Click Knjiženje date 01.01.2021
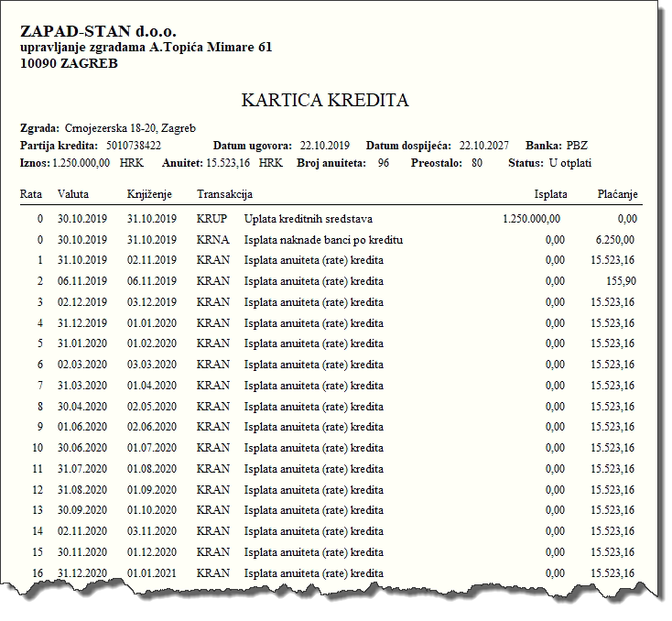The height and width of the screenshot is (621, 672). click(152, 573)
